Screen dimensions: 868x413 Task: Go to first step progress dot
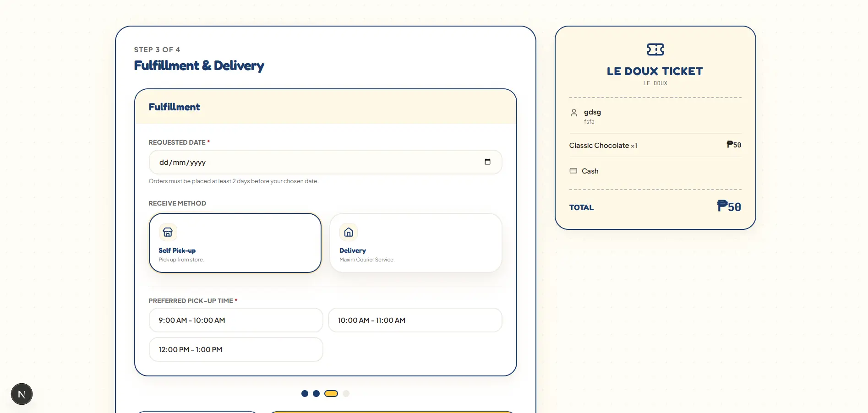(x=305, y=393)
